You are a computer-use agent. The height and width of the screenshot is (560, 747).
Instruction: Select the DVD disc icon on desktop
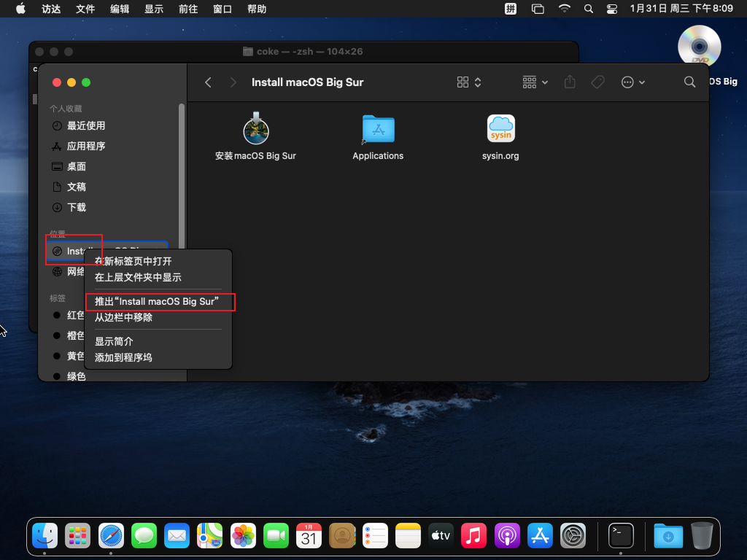(x=700, y=46)
